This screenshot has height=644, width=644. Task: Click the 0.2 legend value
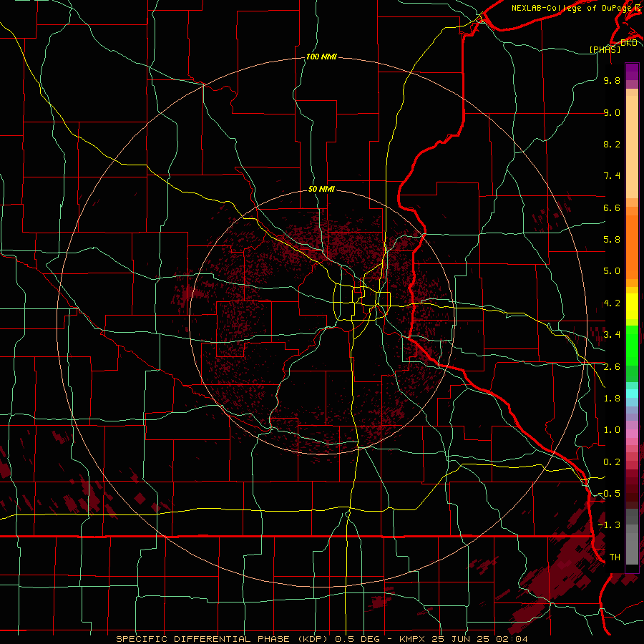point(612,462)
